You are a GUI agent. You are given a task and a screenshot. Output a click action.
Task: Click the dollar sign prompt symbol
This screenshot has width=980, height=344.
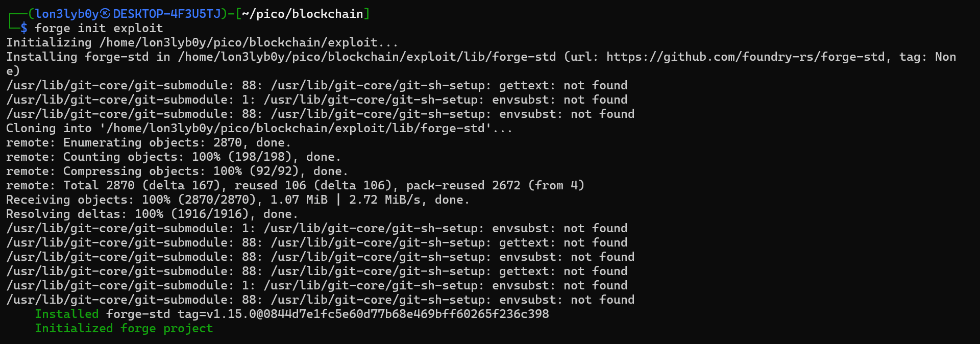pos(24,28)
